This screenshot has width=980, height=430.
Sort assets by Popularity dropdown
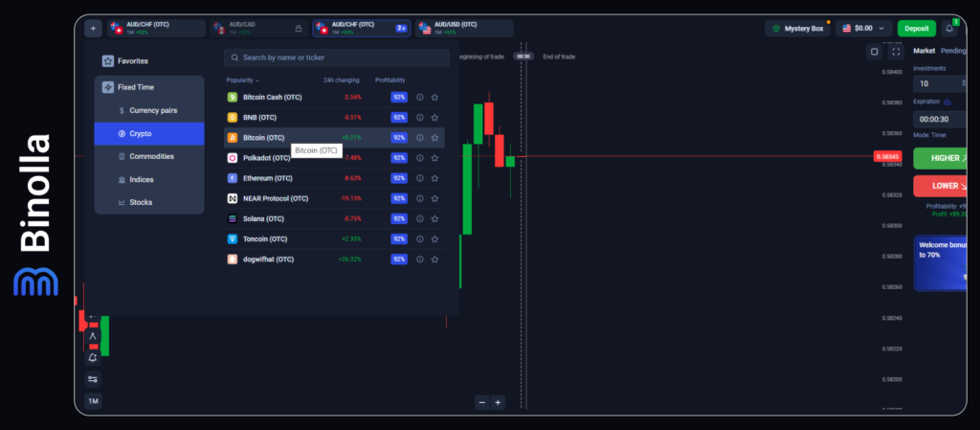242,80
